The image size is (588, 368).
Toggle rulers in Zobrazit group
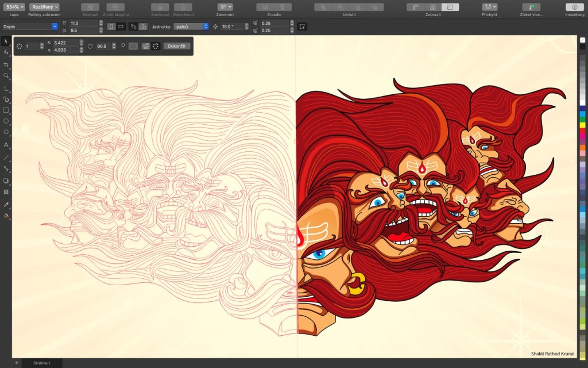(416, 7)
